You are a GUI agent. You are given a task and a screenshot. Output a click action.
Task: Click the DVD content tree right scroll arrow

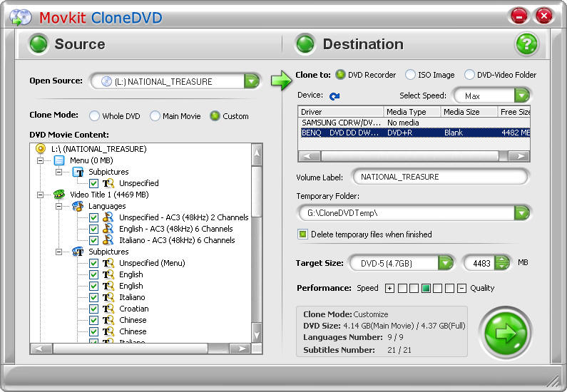(240, 349)
